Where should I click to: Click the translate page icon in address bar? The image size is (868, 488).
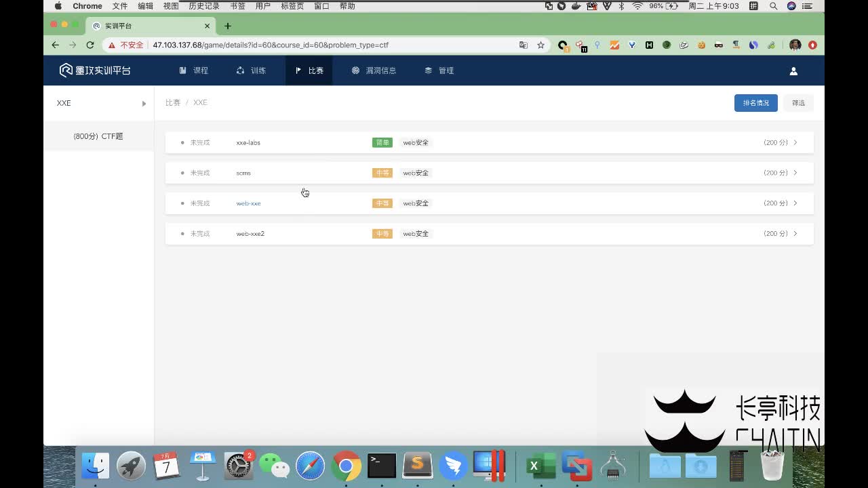[x=524, y=45]
